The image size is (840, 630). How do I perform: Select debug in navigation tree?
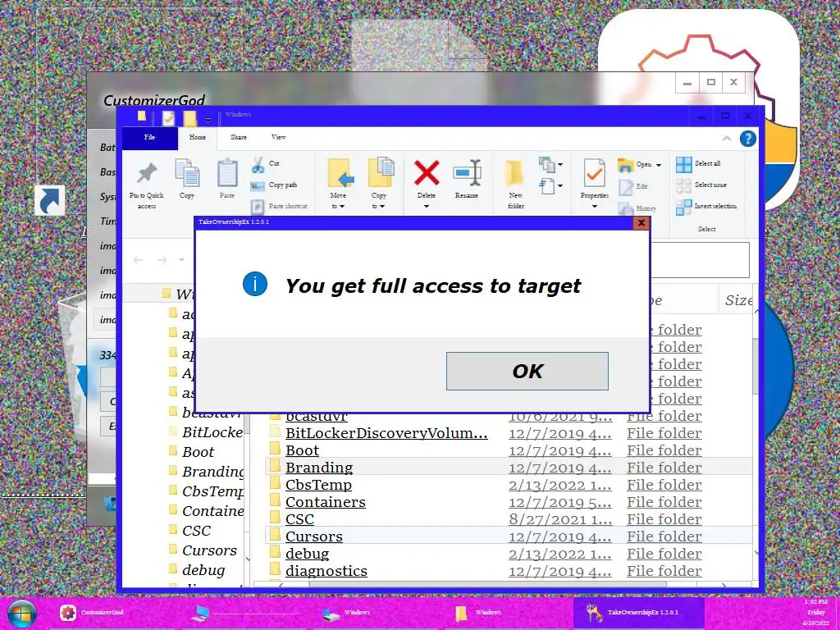[x=203, y=571]
